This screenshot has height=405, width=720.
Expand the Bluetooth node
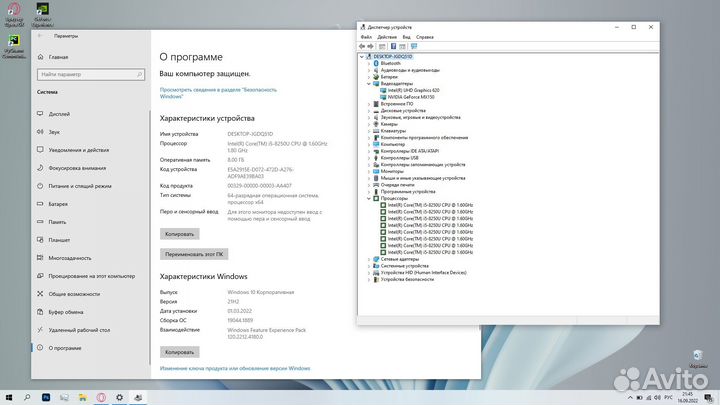[x=369, y=63]
